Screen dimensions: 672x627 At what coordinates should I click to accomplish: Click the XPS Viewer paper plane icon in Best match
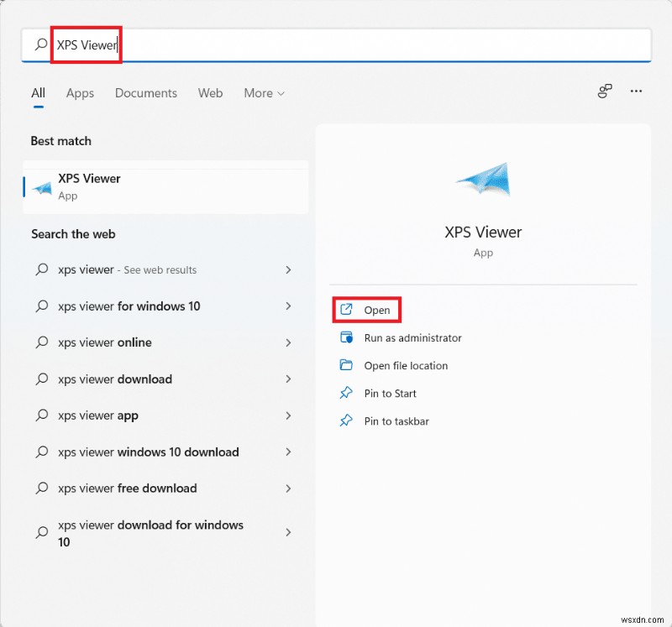[42, 187]
